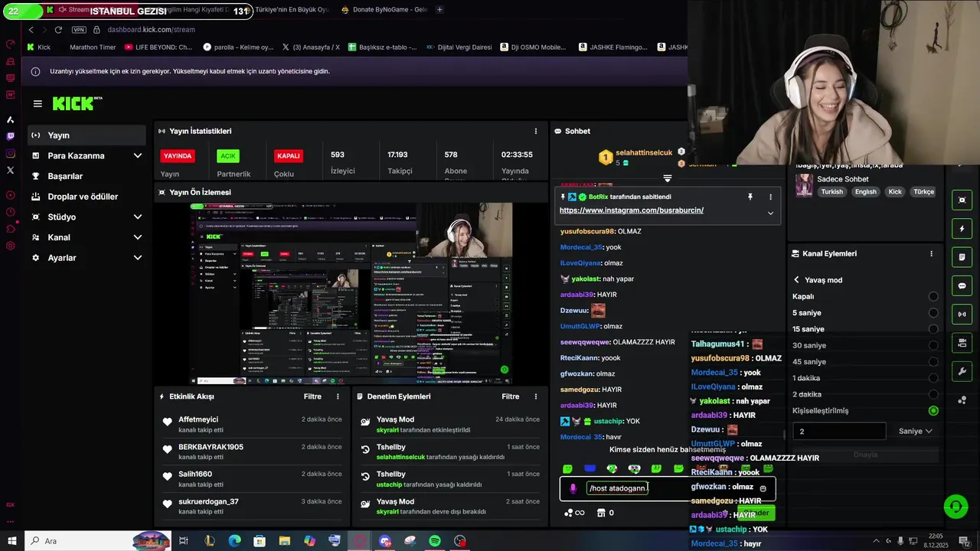
Task: Go back from Yavaş mod submenu
Action: click(x=796, y=280)
